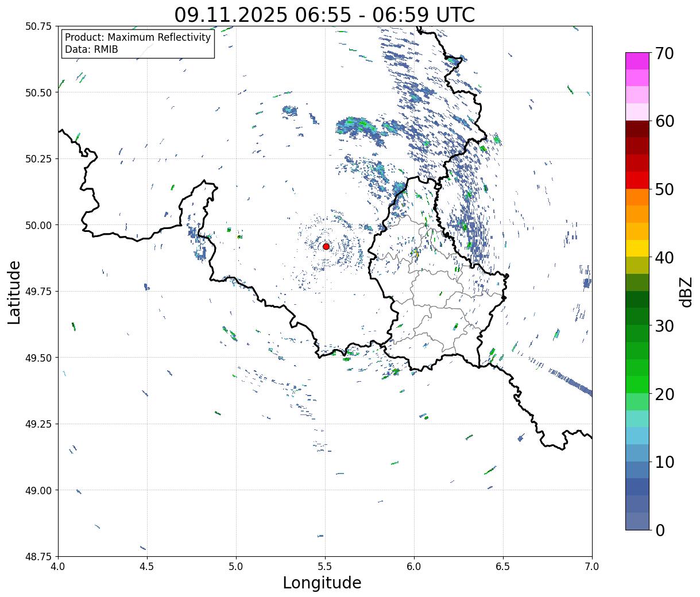Click the longitude tick label 4.5
Screen dimensions: 700x597
tap(147, 567)
